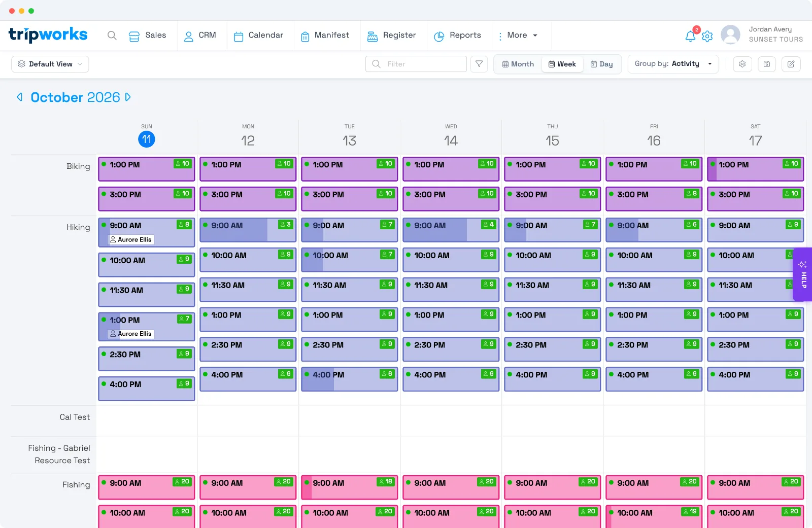This screenshot has width=812, height=528.
Task: Click Fishing - Gabriel Resource Test label
Action: pos(59,454)
